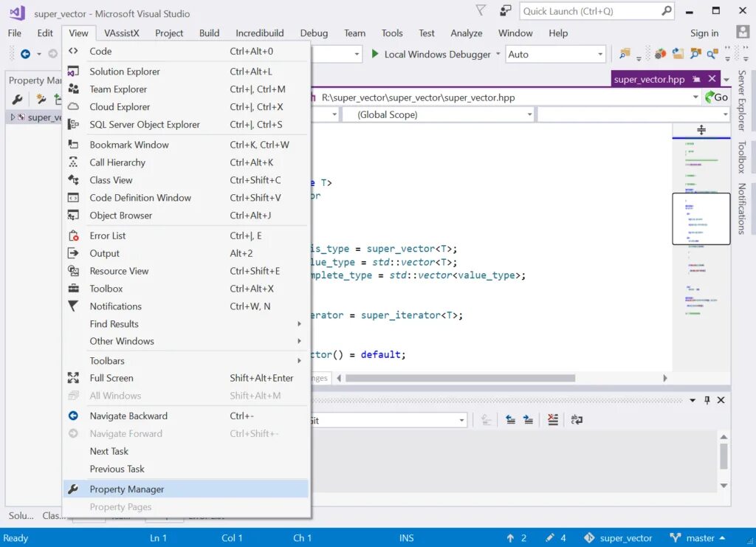
Task: Click the go to previous message icon
Action: tap(510, 420)
